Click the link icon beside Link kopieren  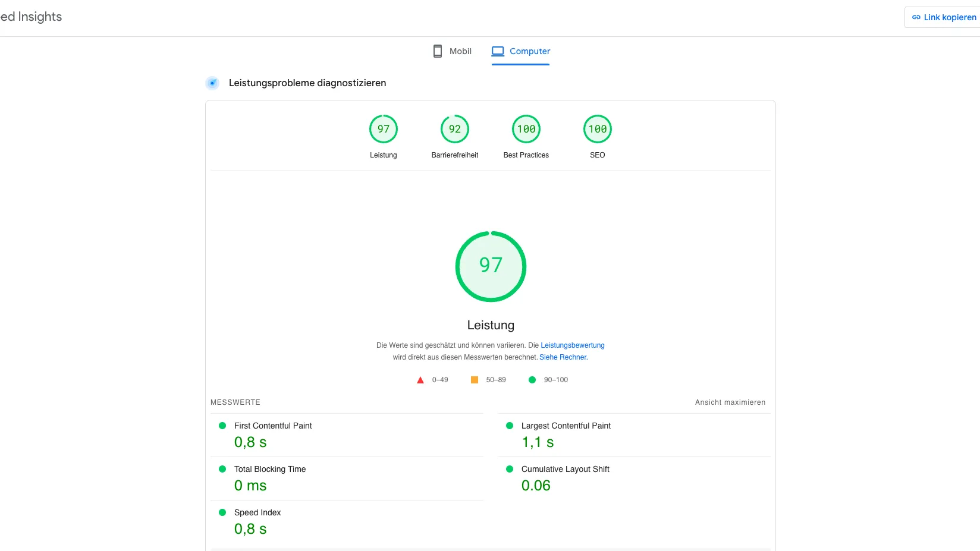point(916,17)
